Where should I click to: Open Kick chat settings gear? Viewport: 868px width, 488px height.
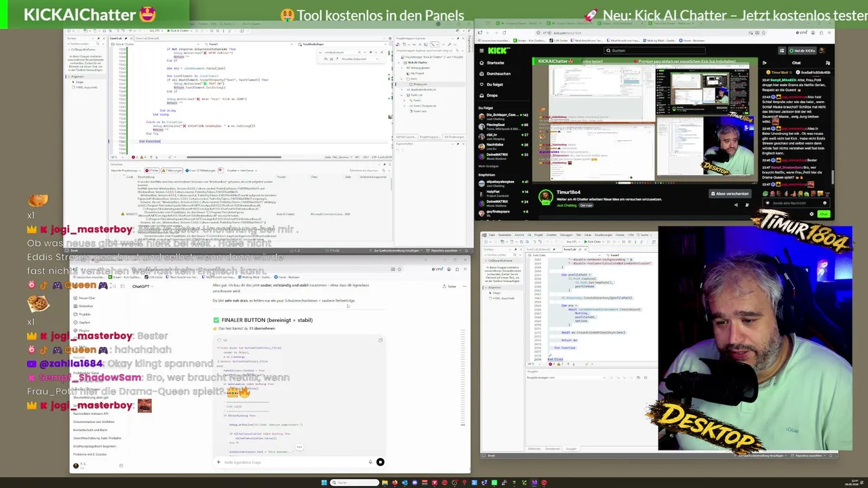[812, 214]
